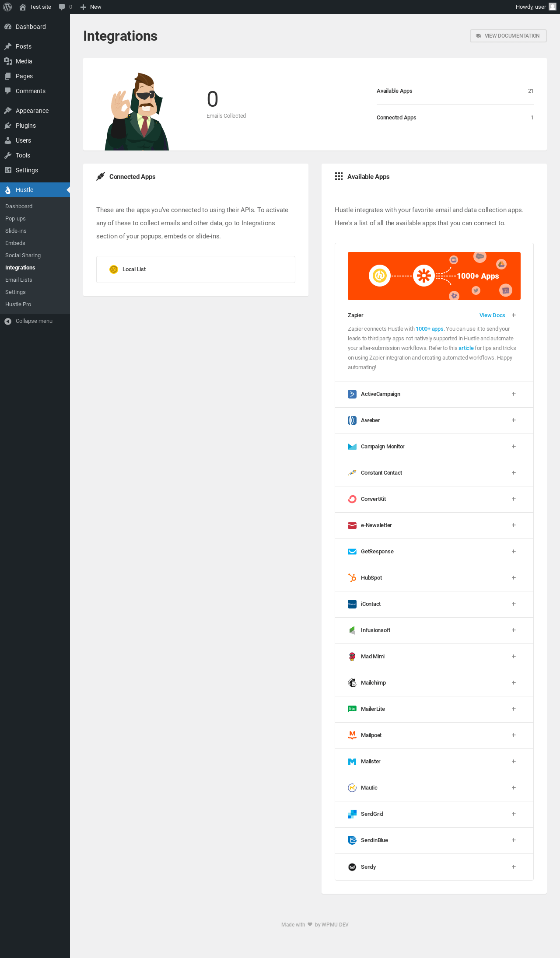Click the iContact app icon
Image resolution: width=560 pixels, height=958 pixels.
352,604
